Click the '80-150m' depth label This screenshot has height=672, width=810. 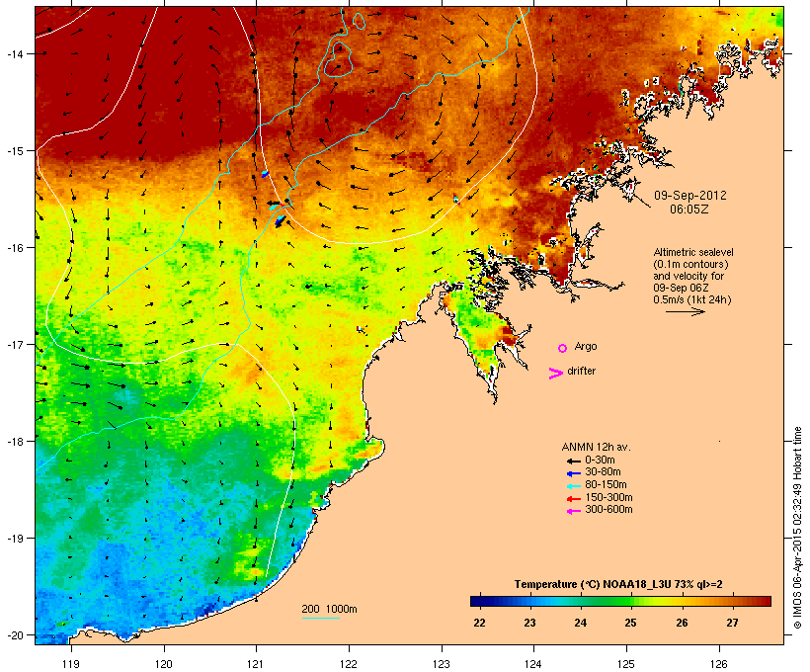coord(606,485)
